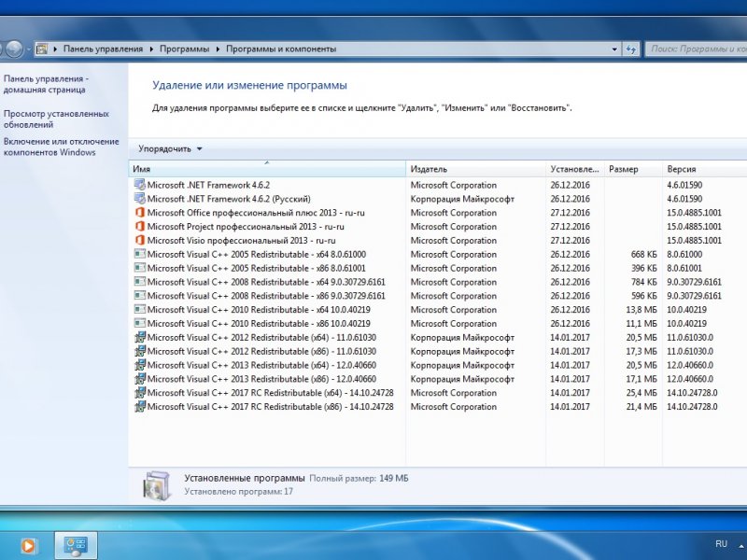
Task: Expand arrow after Программы breadcrumb
Action: [x=218, y=49]
